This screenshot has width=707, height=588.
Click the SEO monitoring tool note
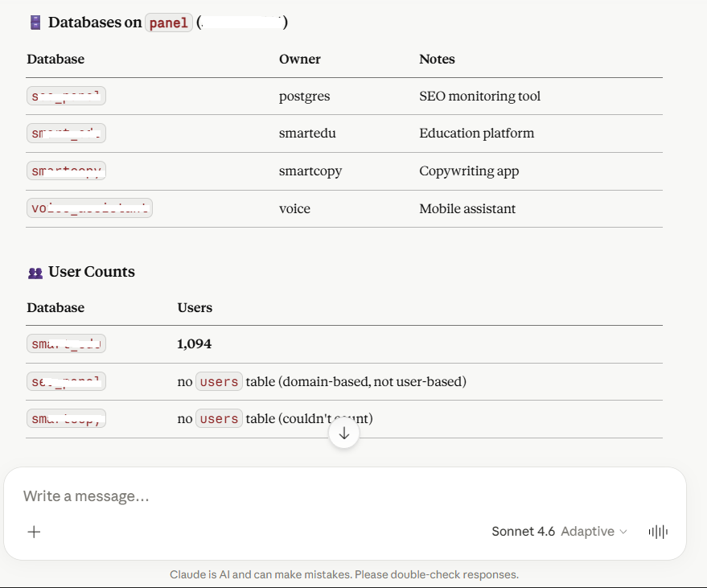pos(479,96)
